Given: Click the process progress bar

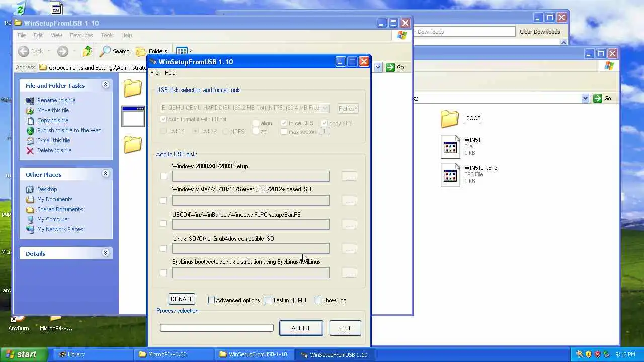Looking at the screenshot, I should (x=217, y=328).
